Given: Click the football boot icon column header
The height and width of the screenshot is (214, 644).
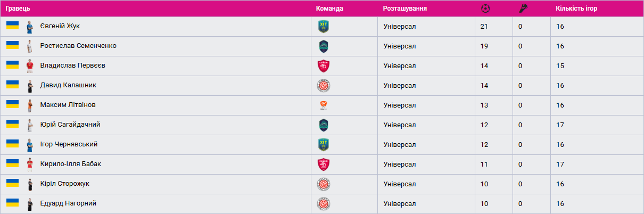Looking at the screenshot, I should (523, 9).
